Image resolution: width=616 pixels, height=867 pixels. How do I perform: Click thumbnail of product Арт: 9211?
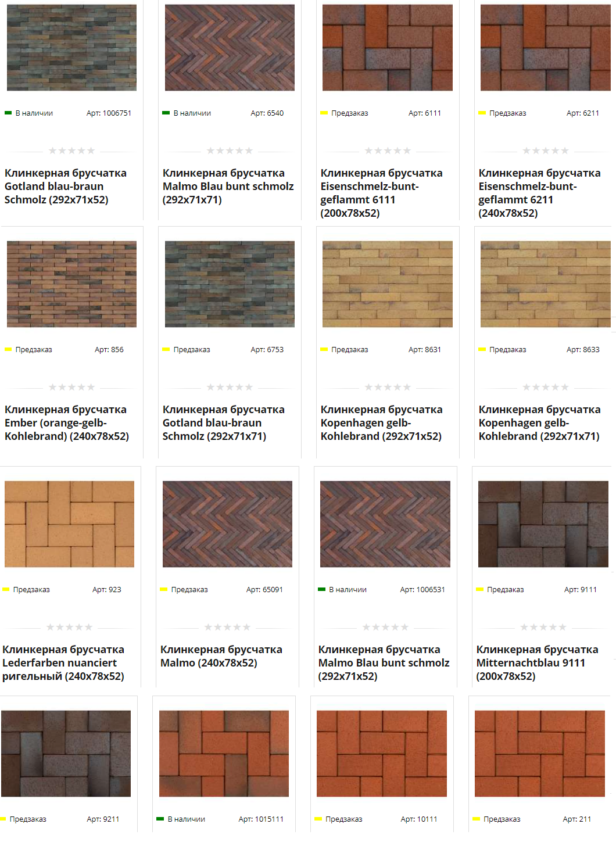(x=66, y=754)
